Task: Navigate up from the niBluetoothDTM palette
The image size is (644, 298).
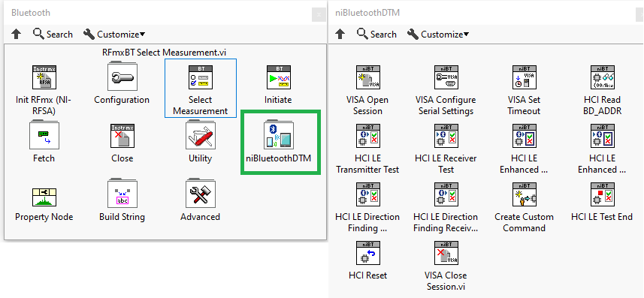Action: coord(340,34)
